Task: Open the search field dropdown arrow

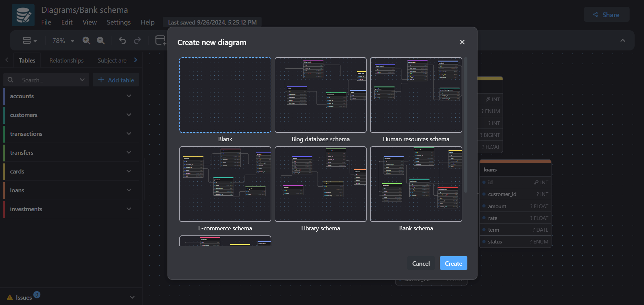Action: (82, 80)
